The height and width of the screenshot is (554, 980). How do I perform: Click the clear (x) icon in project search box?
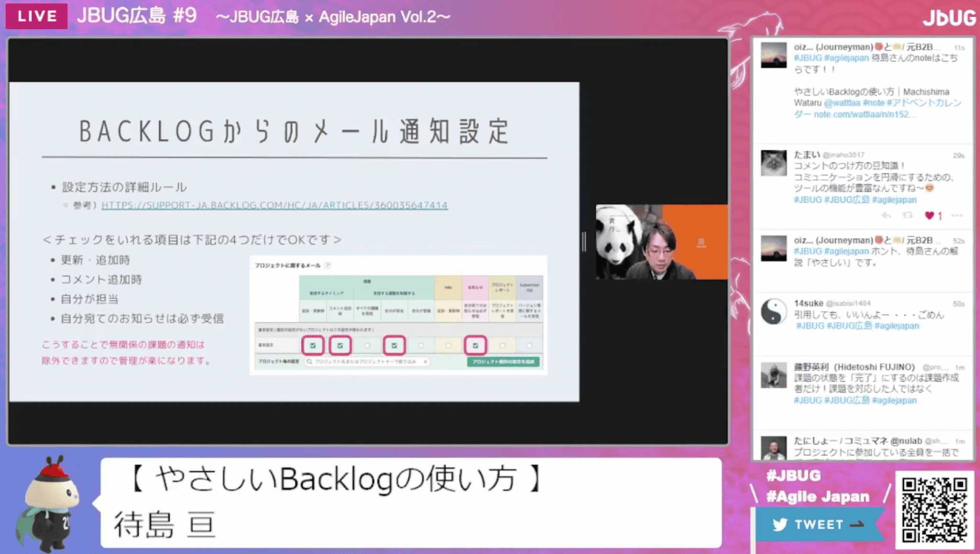pos(425,362)
